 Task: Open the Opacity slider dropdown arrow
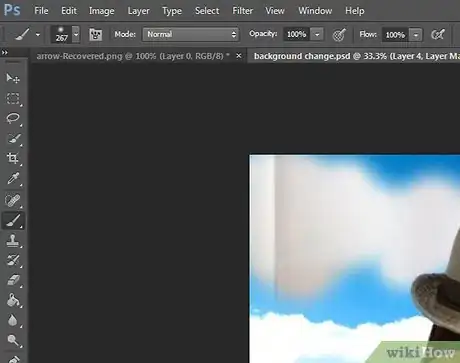pyautogui.click(x=317, y=34)
